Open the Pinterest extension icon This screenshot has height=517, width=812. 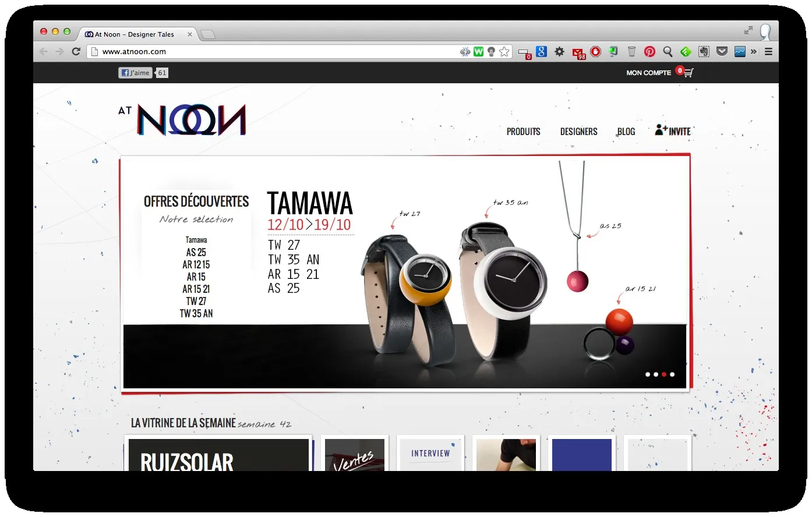click(649, 52)
